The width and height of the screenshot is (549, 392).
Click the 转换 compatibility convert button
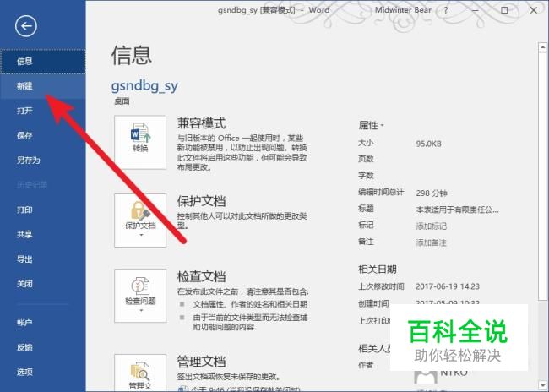tap(140, 142)
